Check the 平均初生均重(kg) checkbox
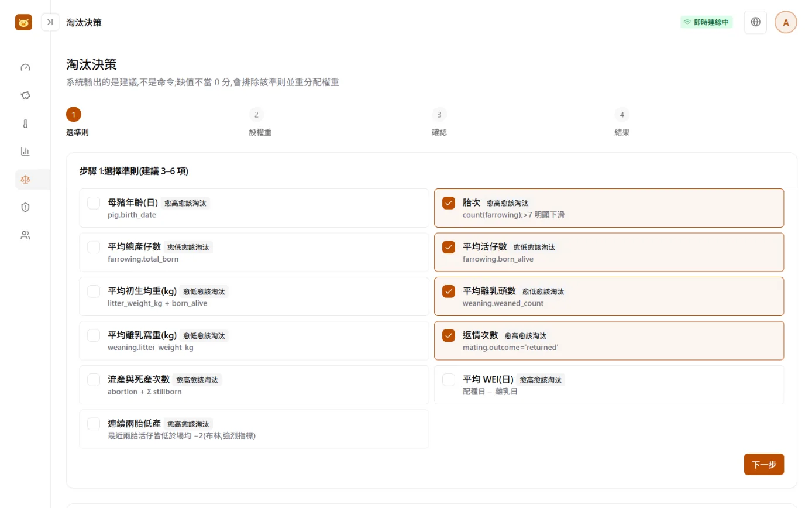Screen dimensions: 812x508 [94, 291]
